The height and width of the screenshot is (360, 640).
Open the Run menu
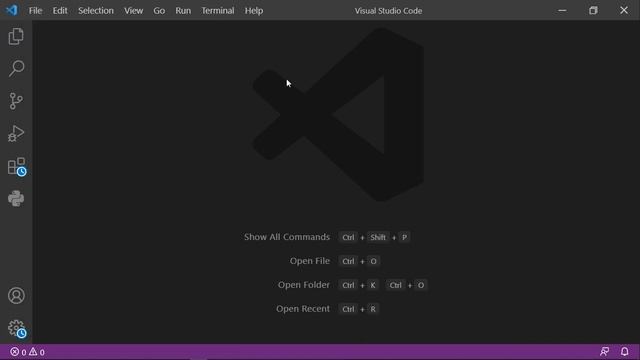[x=183, y=11]
